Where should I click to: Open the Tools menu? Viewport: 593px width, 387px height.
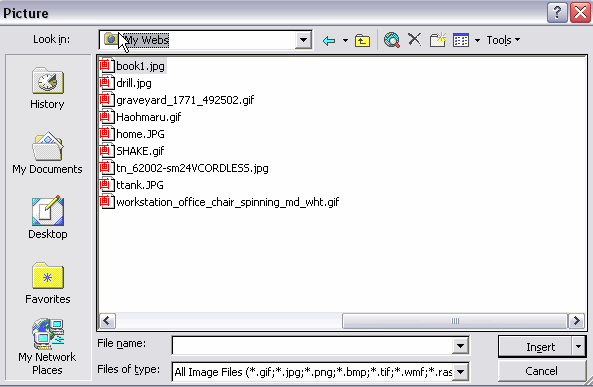click(x=503, y=40)
